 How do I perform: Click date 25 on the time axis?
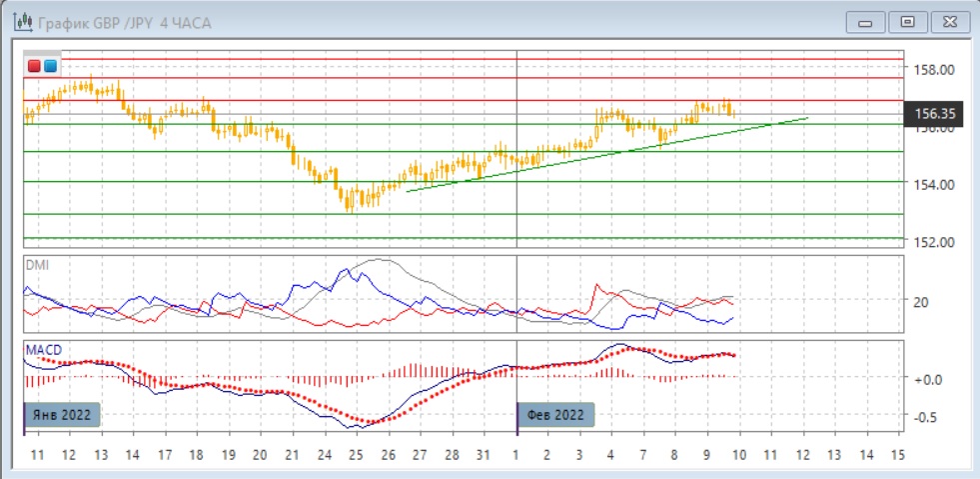(x=357, y=454)
